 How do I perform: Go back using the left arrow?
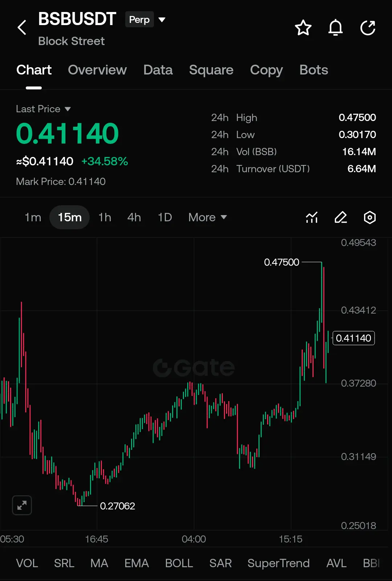(22, 28)
